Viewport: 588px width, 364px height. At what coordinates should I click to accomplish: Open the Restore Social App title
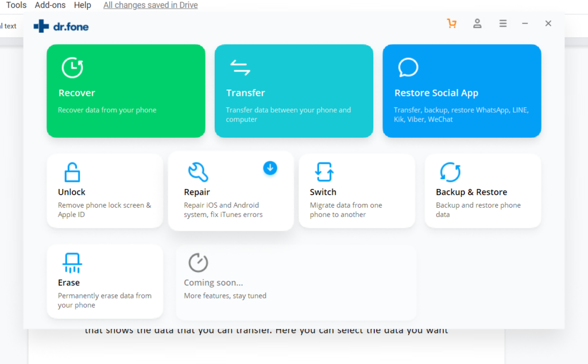tap(436, 93)
